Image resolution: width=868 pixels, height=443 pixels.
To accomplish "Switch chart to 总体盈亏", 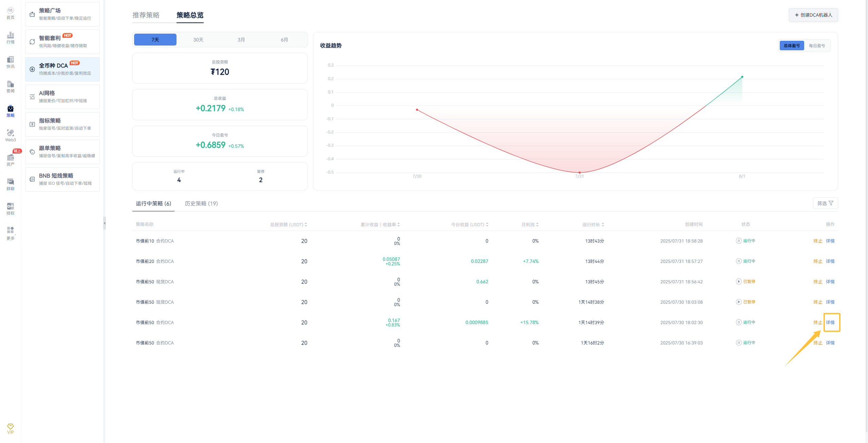I will [792, 46].
